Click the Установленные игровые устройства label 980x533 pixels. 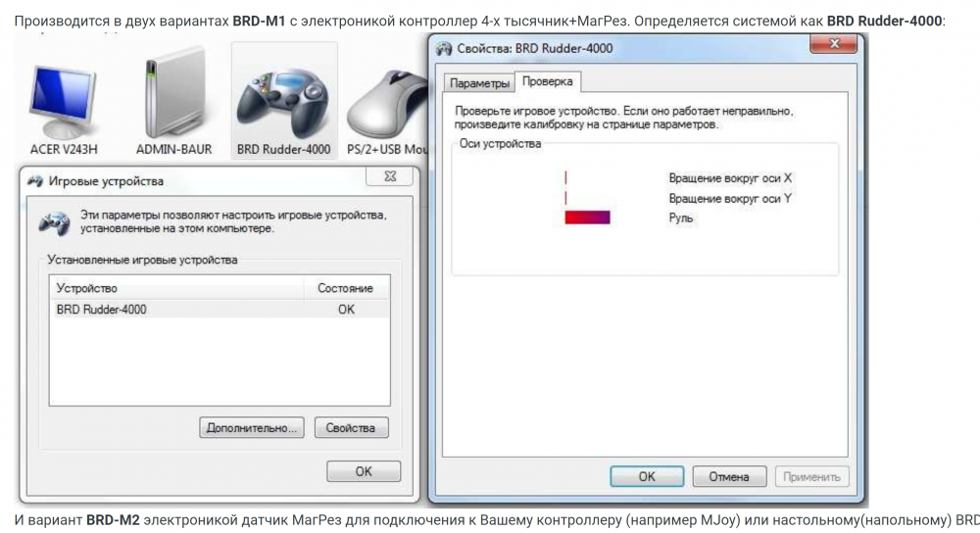(142, 260)
